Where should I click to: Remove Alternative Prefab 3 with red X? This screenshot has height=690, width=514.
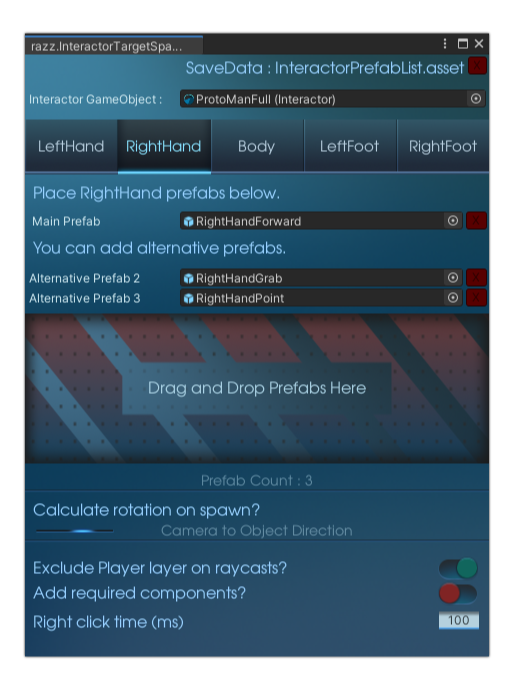pyautogui.click(x=476, y=298)
